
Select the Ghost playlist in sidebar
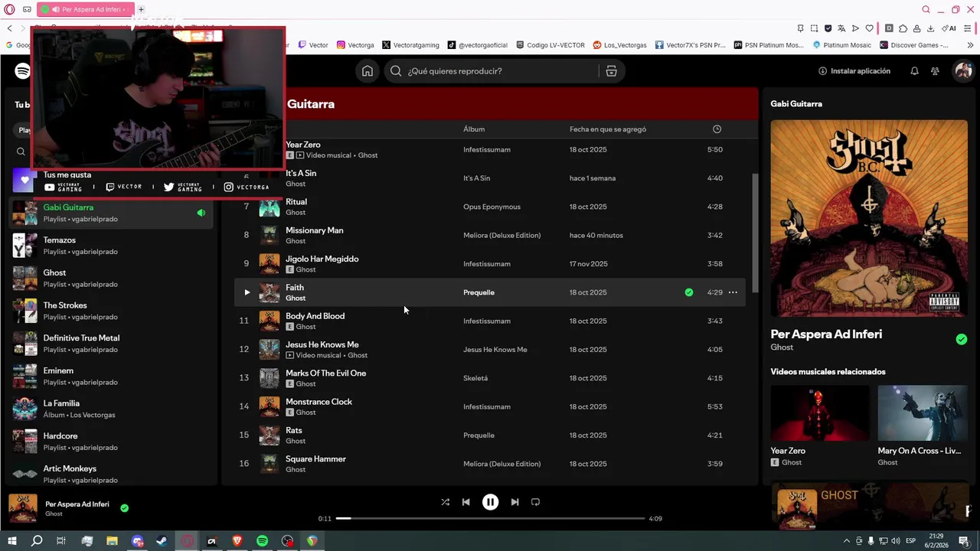(112, 278)
